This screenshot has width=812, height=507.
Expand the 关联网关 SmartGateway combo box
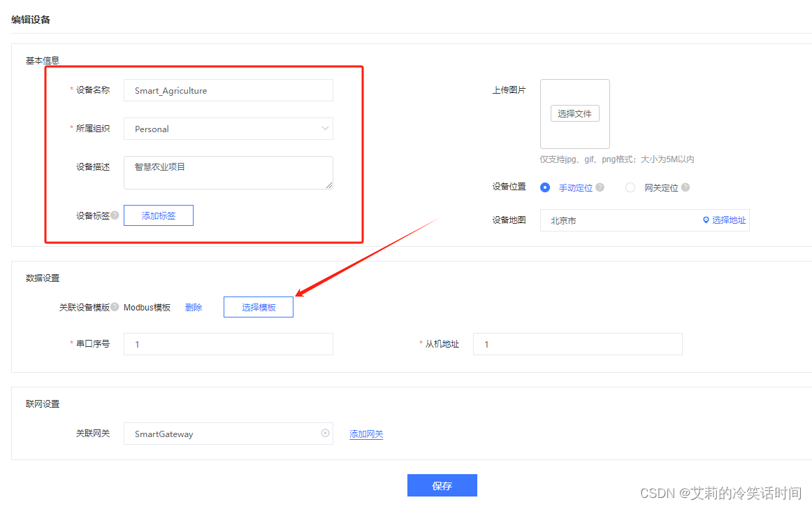[229, 434]
